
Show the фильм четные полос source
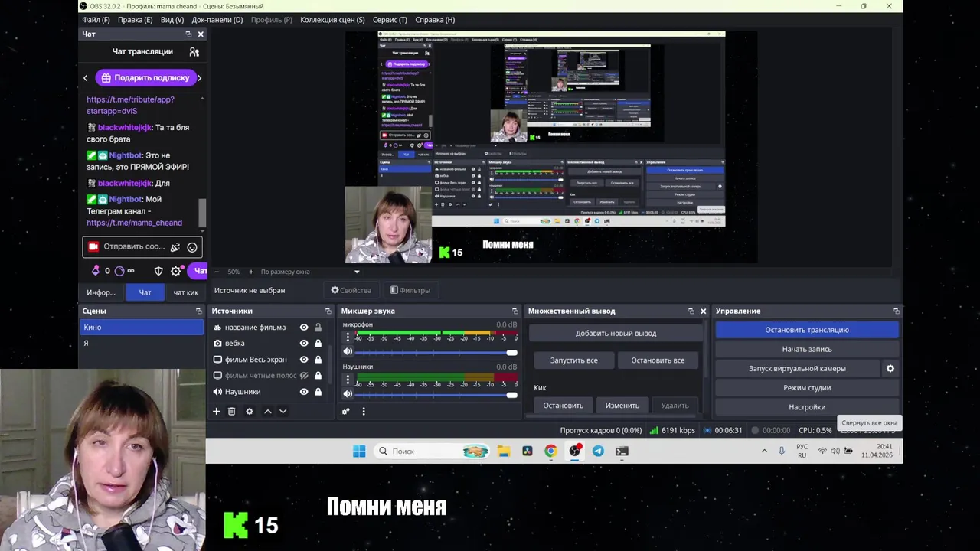[x=304, y=376]
